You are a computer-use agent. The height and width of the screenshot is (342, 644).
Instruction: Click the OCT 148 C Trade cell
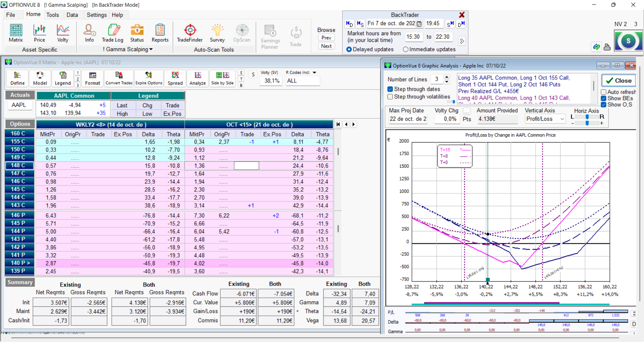(x=246, y=166)
